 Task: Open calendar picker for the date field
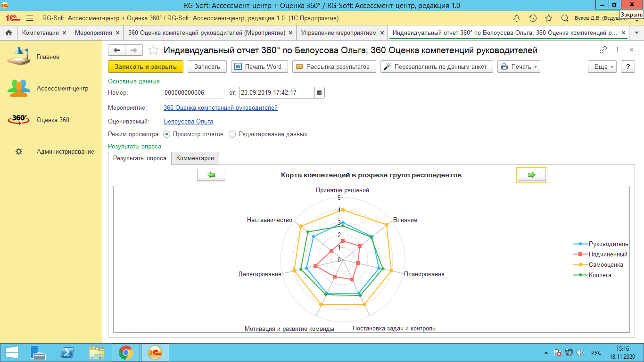[x=320, y=93]
